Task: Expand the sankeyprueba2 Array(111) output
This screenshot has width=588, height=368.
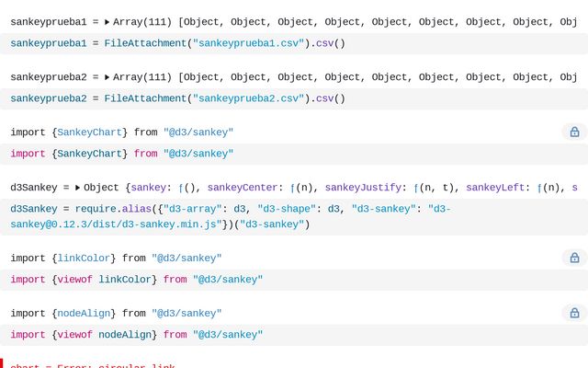Action: (107, 77)
